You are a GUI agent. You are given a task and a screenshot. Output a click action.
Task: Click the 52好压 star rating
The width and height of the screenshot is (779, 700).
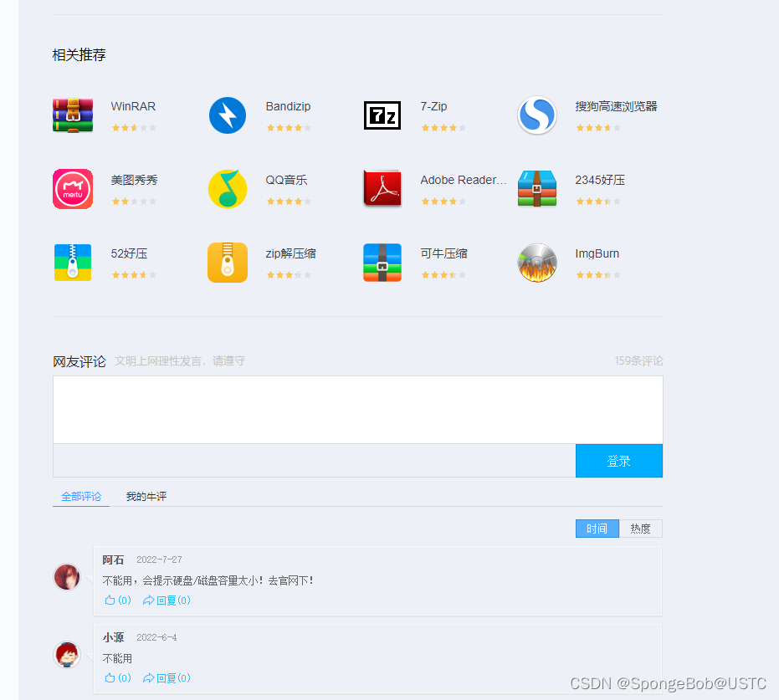[134, 274]
